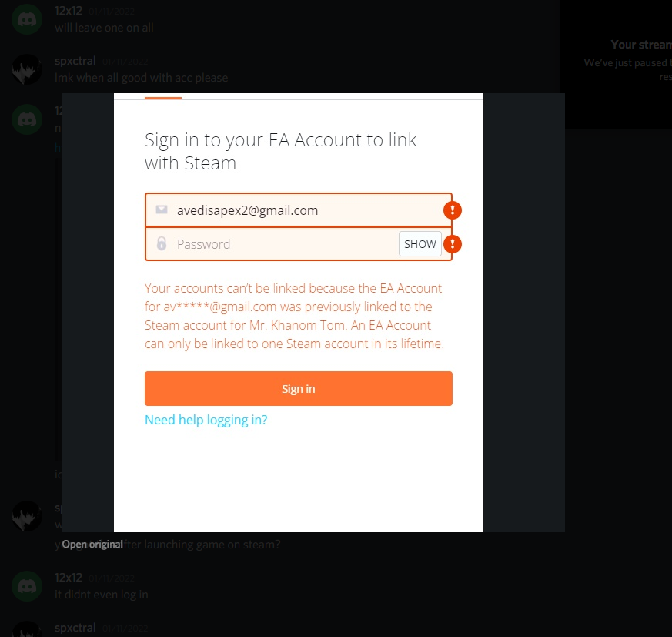Click the error alert icon beside email field
The image size is (672, 637).
click(x=452, y=210)
